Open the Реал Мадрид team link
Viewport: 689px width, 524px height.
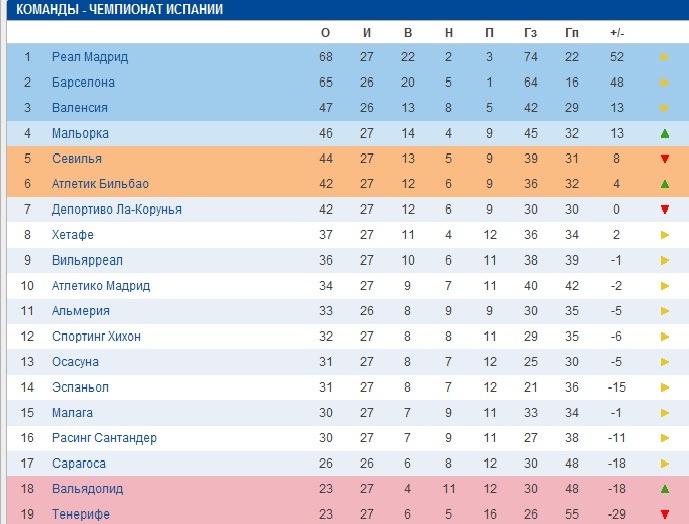pos(90,57)
